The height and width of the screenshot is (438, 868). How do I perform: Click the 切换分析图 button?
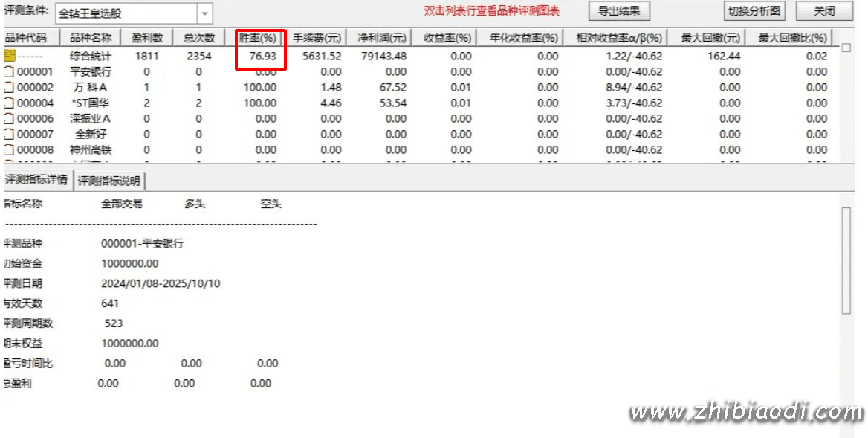point(754,11)
